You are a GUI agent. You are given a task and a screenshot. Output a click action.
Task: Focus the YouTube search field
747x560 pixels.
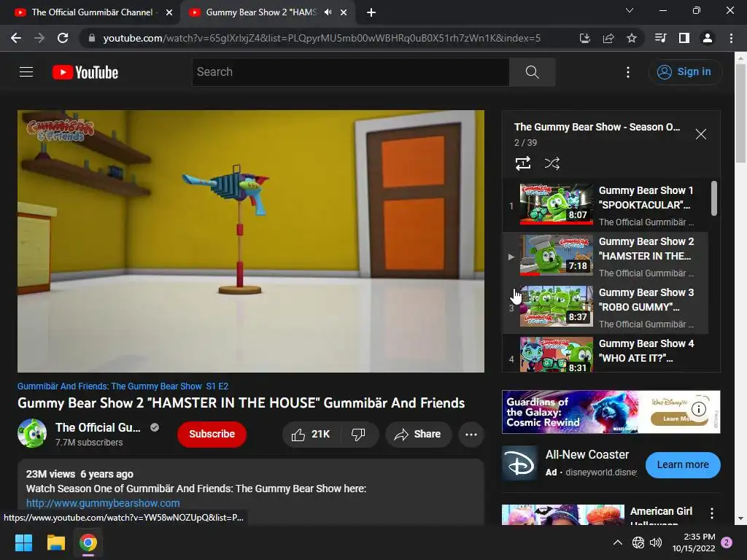[351, 72]
